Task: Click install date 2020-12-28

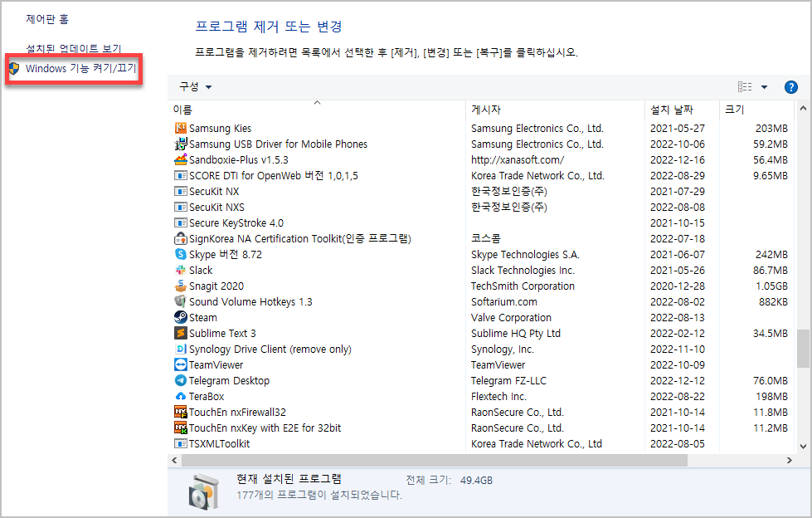Action: click(x=678, y=286)
